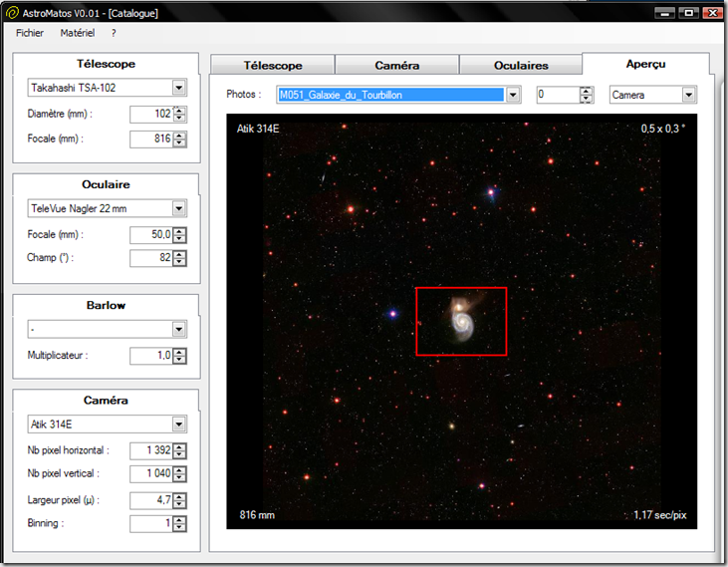Decrease the photo rotation spinner next to Photos
Screen dimensions: 728x567
pos(587,99)
